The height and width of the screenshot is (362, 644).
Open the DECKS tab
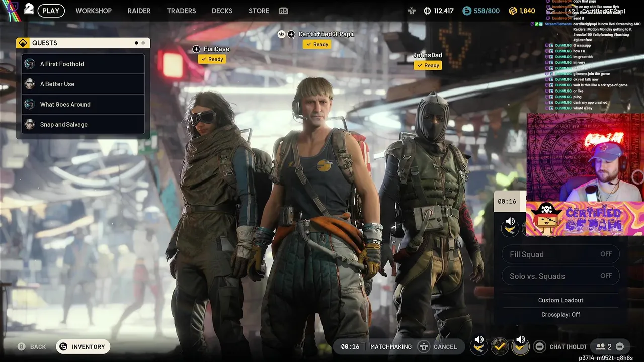[222, 11]
